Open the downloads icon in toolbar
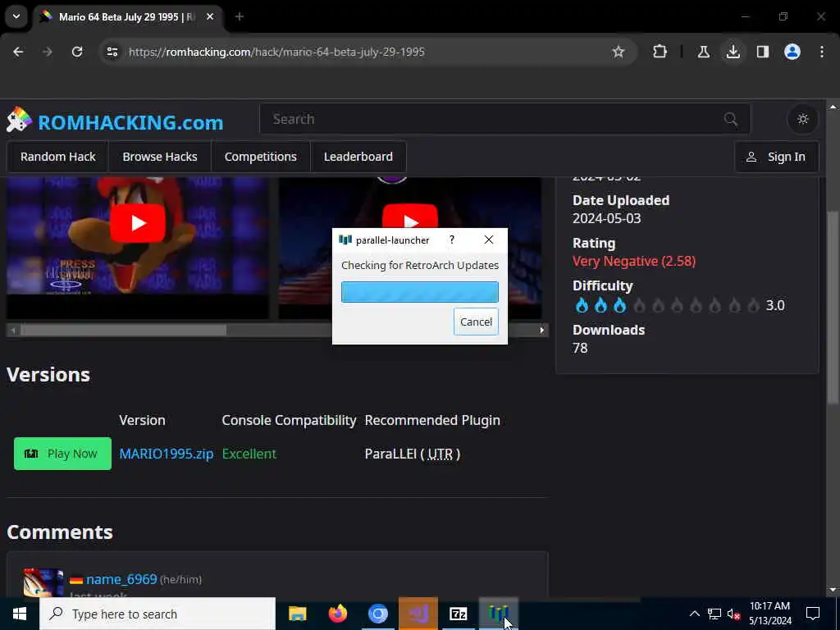The width and height of the screenshot is (840, 630). [733, 52]
